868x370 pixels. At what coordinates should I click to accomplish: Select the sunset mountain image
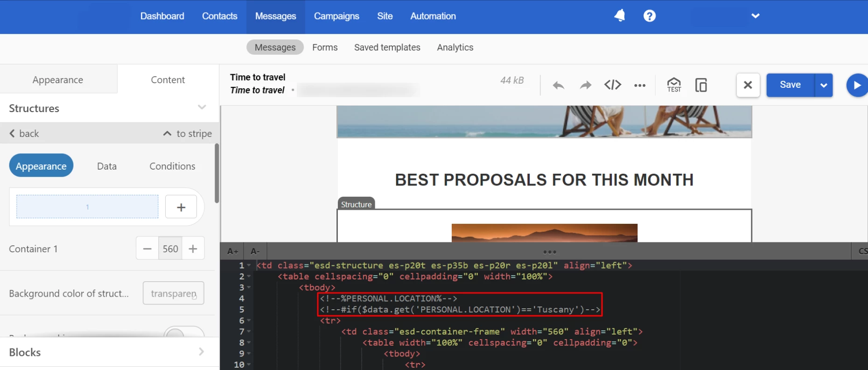[544, 233]
